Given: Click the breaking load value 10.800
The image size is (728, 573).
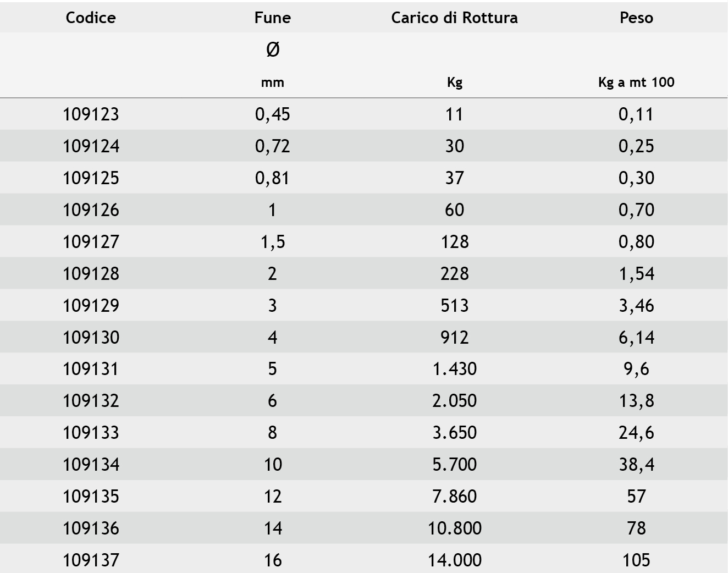Looking at the screenshot, I should coord(454,528).
